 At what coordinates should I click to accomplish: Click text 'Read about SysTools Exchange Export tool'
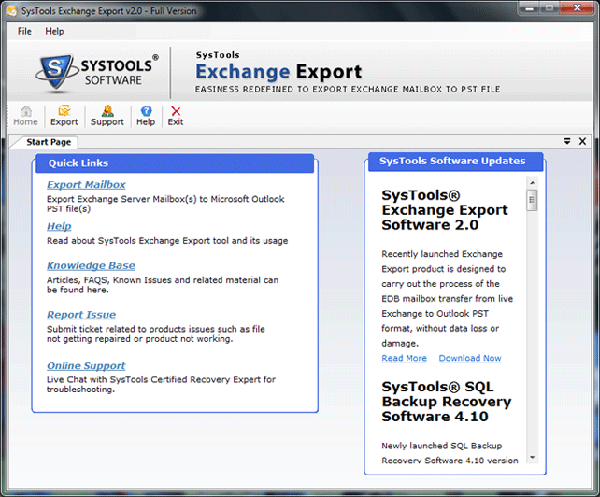point(138,241)
